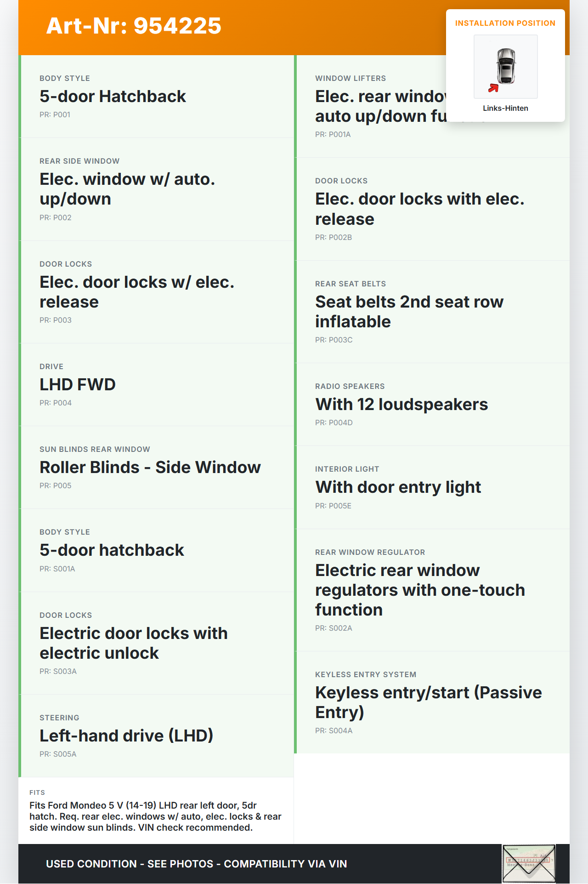
Task: Select the LHD FWD drive entry
Action: [78, 385]
